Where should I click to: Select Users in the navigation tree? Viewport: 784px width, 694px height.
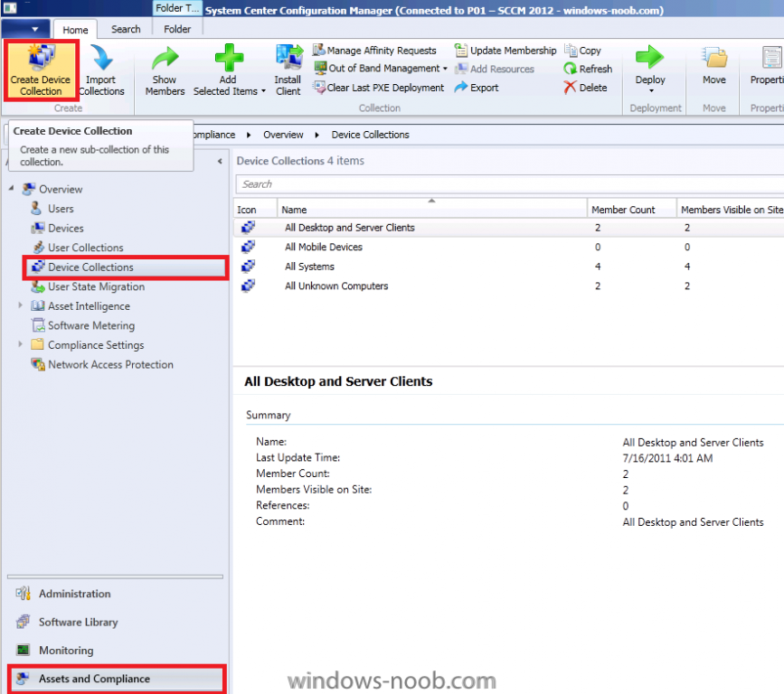61,209
